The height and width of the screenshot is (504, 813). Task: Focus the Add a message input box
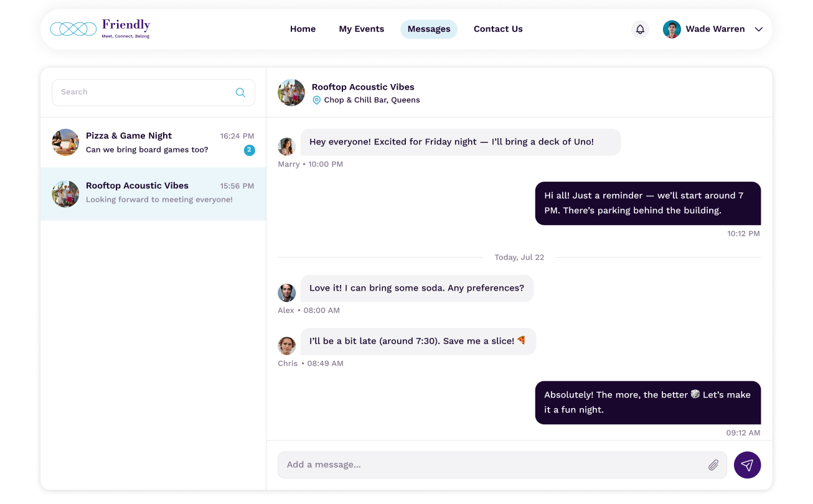tap(492, 465)
